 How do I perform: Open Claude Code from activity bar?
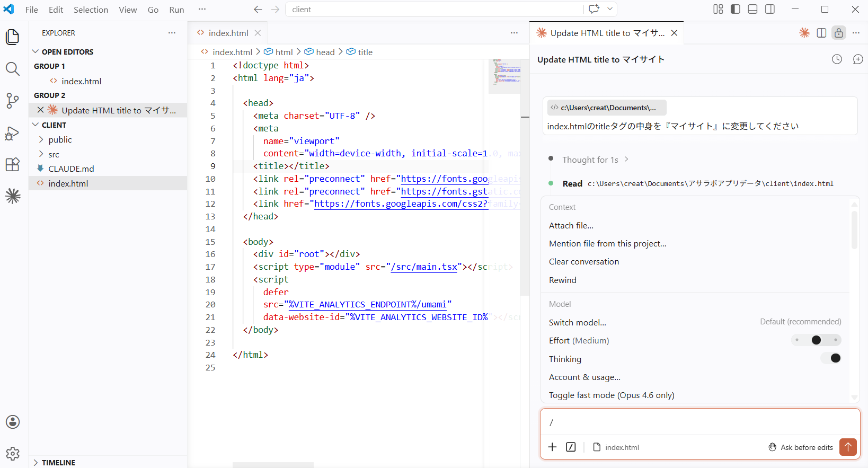click(x=13, y=197)
